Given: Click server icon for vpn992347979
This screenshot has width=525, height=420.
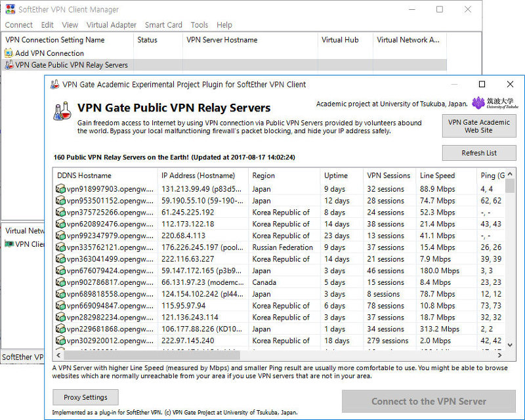Looking at the screenshot, I should (60, 236).
